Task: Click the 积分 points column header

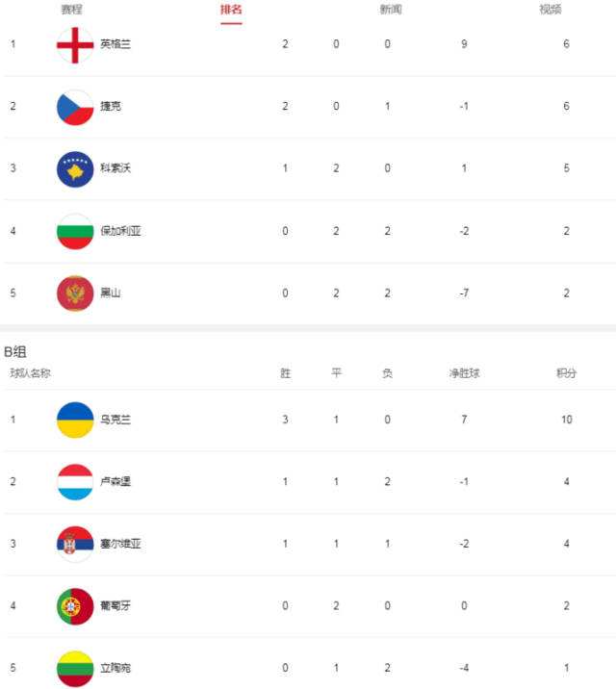Action: point(566,373)
